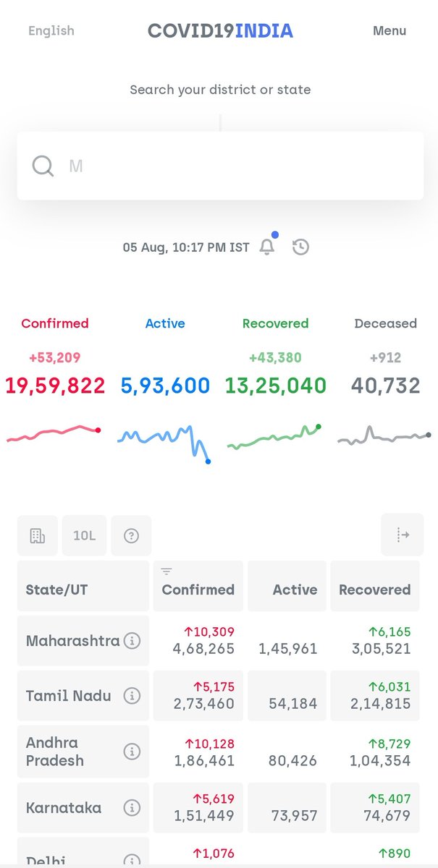Click the confirmed increase +53,209
Image resolution: width=438 pixels, height=868 pixels.
[55, 358]
